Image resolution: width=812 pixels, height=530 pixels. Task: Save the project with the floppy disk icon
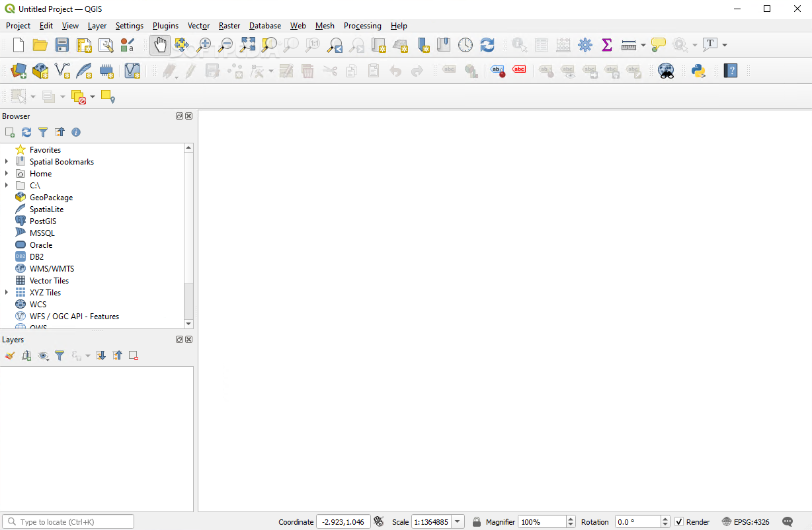[62, 45]
